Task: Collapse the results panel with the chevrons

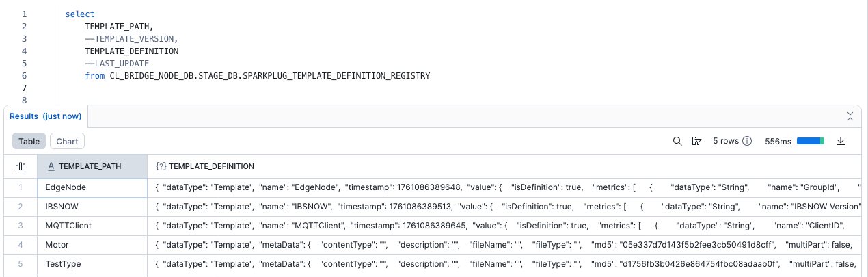Action: pos(850,116)
